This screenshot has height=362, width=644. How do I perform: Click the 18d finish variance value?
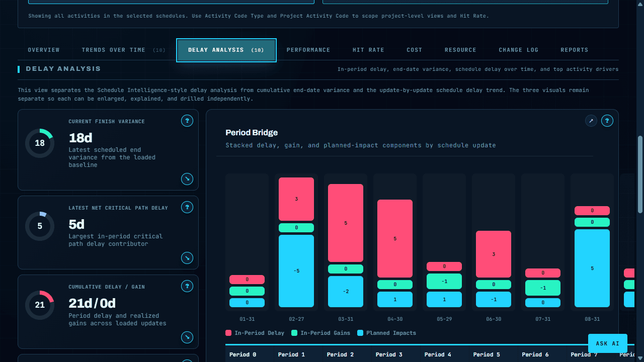click(x=80, y=138)
